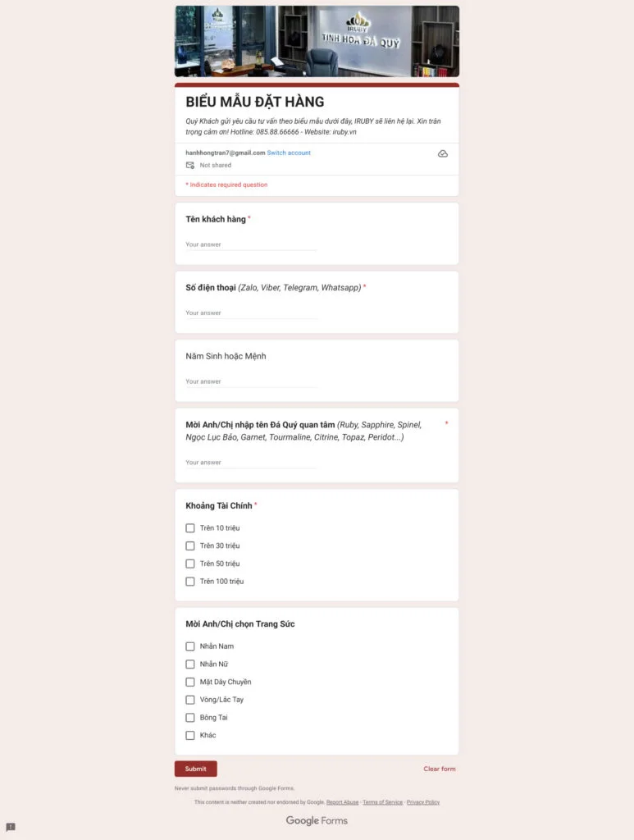This screenshot has width=634, height=840.
Task: Click the report problem flag icon
Action: (x=11, y=827)
